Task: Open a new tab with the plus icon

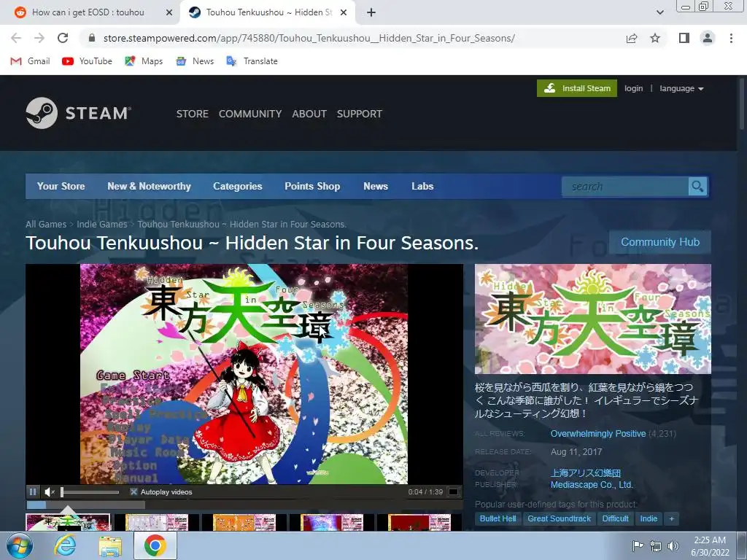Action: pyautogui.click(x=371, y=12)
